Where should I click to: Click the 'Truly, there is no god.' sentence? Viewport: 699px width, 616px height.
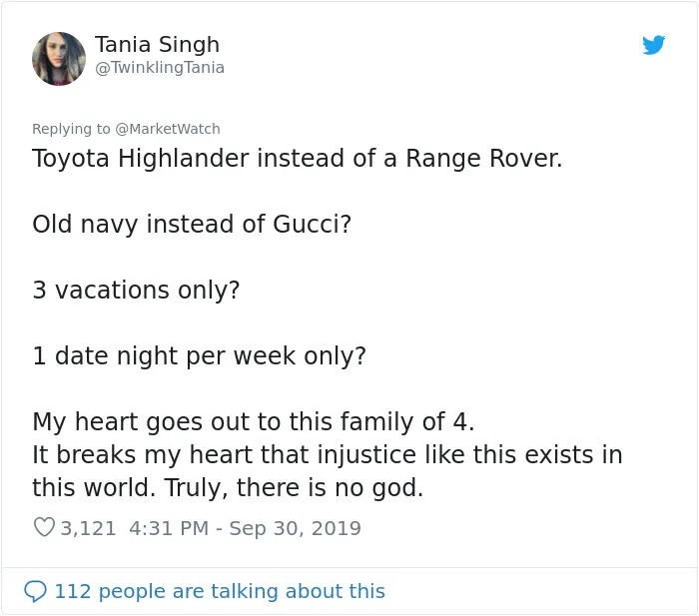294,487
